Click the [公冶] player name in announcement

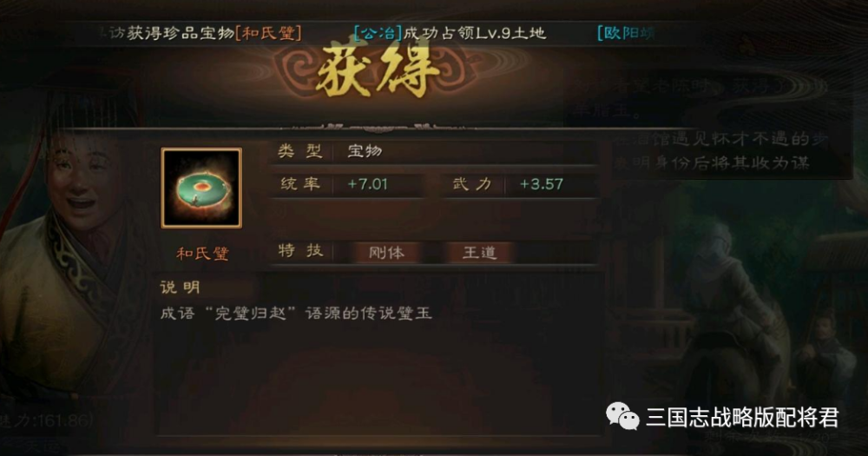pos(378,33)
